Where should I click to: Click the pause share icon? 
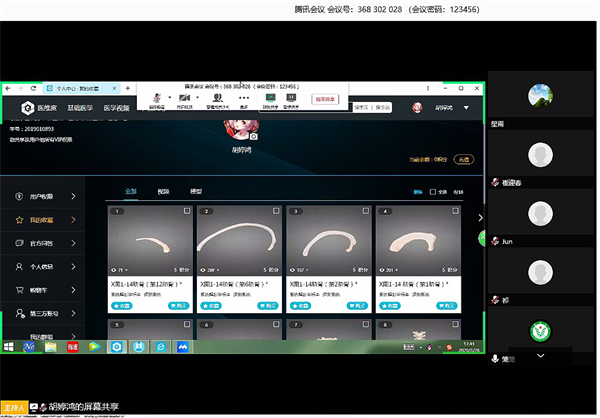pos(291,98)
